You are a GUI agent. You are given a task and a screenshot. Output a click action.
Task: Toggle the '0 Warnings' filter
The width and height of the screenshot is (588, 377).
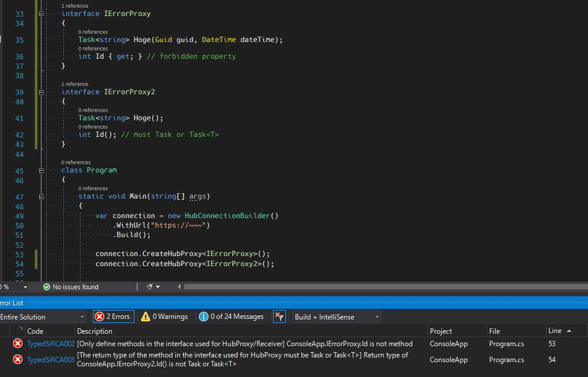(x=164, y=317)
